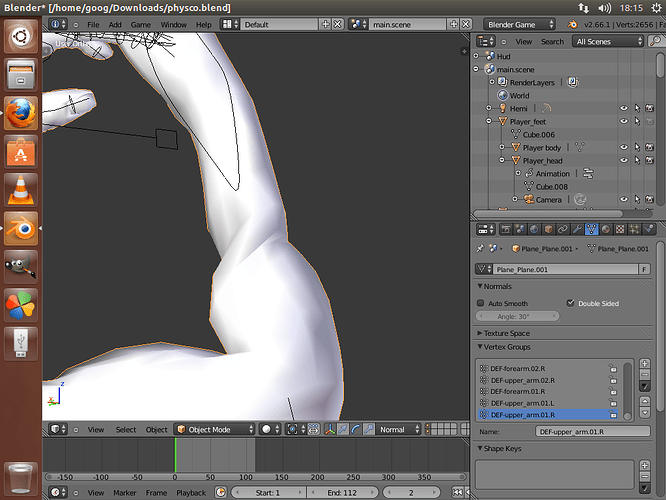This screenshot has height=500, width=666.
Task: Open the Material properties tab
Action: pyautogui.click(x=606, y=229)
